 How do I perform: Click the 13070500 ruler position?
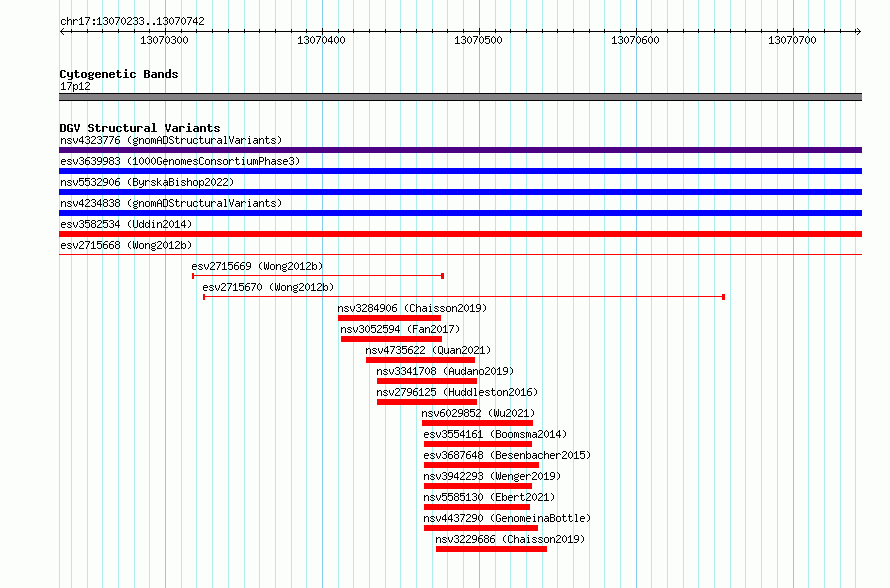click(478, 40)
